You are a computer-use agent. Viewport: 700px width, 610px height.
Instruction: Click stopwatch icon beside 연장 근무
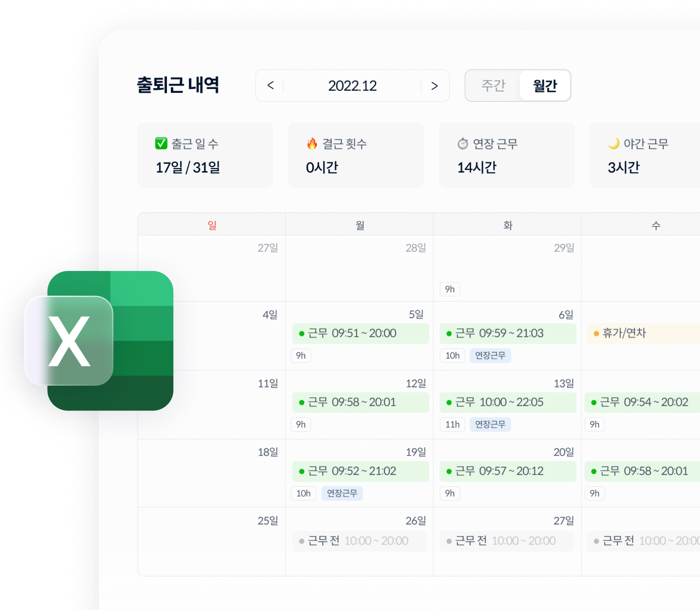pos(463,143)
